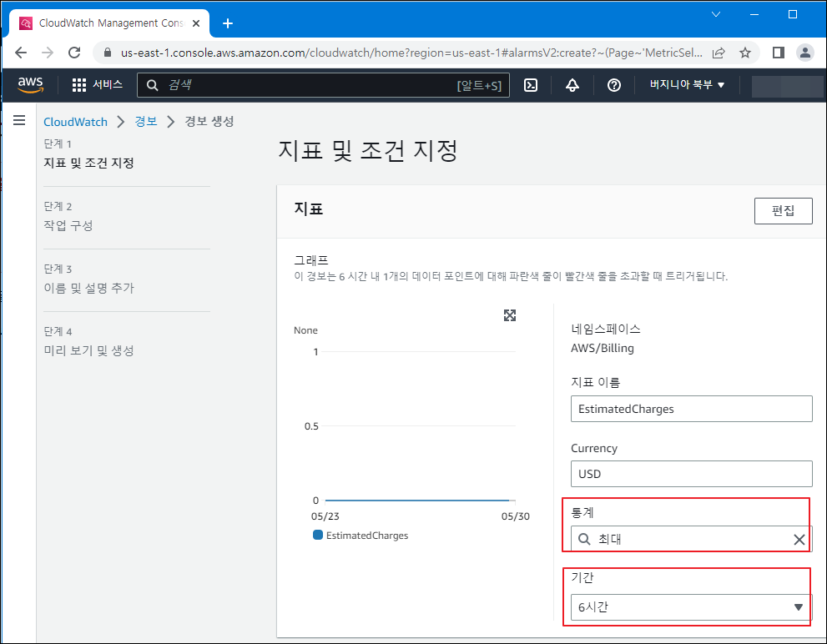Open the Chrome profile avatar

click(804, 53)
